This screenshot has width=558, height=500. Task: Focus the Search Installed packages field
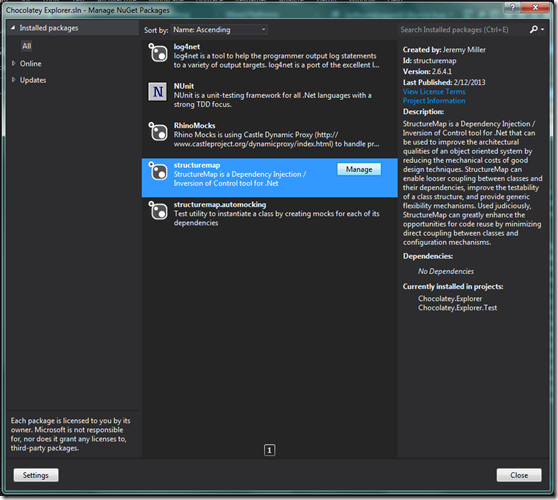(463, 30)
